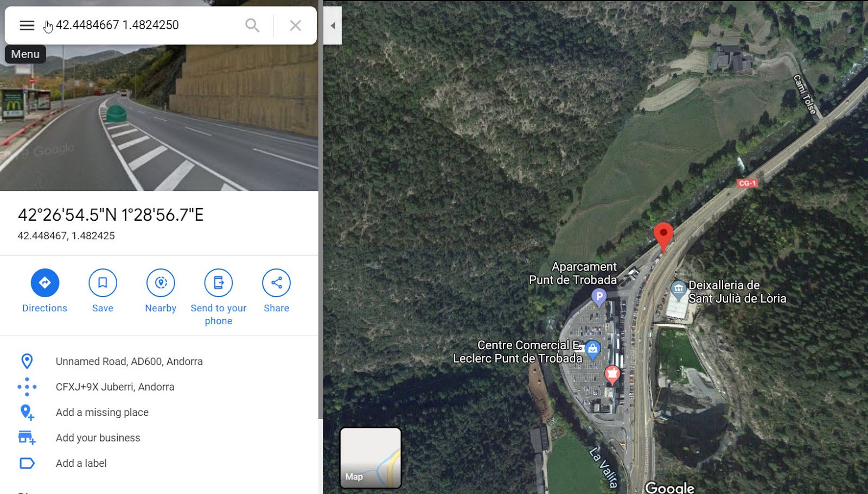The height and width of the screenshot is (494, 868).
Task: Open the Nearby search icon
Action: (161, 283)
